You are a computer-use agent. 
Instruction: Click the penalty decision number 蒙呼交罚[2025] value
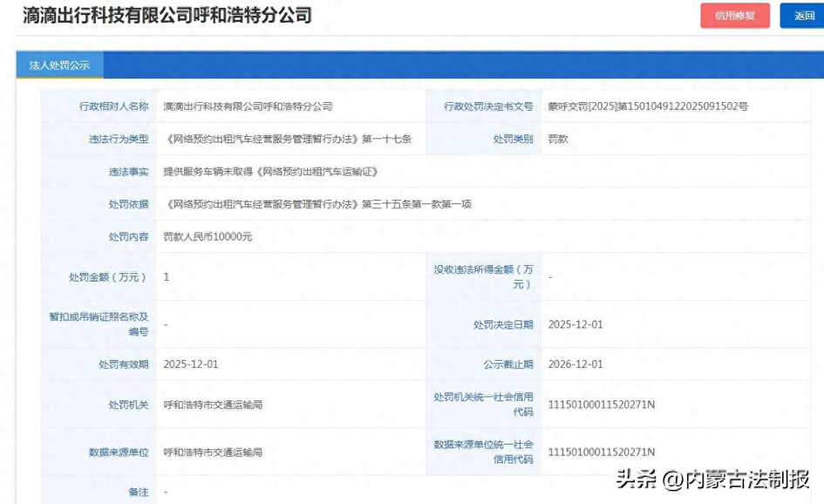(x=648, y=106)
